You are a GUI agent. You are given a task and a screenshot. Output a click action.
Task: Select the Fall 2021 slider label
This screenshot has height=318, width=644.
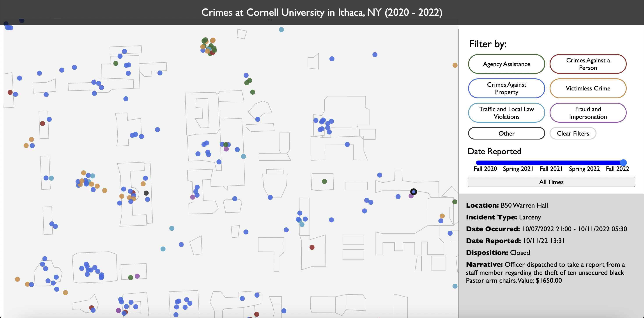click(551, 169)
